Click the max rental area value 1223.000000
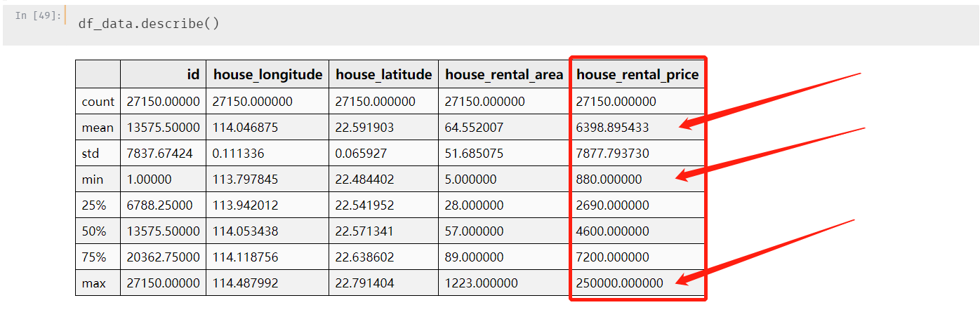This screenshot has width=980, height=312. 481,283
